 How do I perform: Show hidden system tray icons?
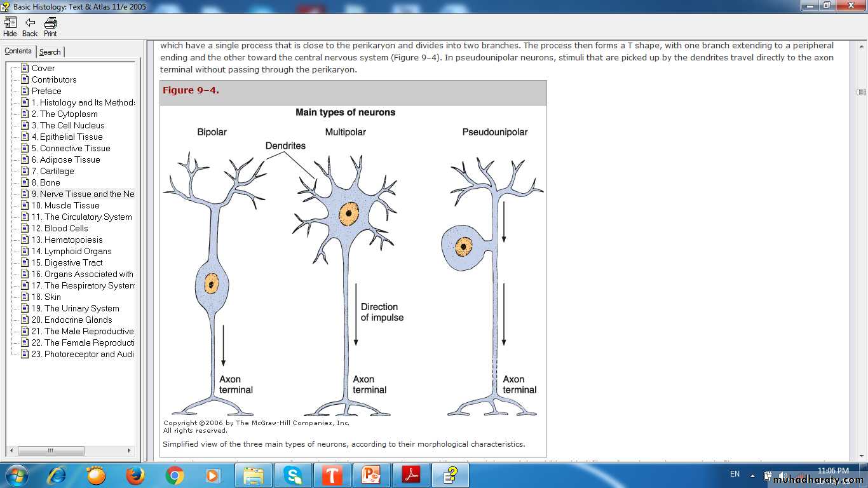(x=752, y=475)
